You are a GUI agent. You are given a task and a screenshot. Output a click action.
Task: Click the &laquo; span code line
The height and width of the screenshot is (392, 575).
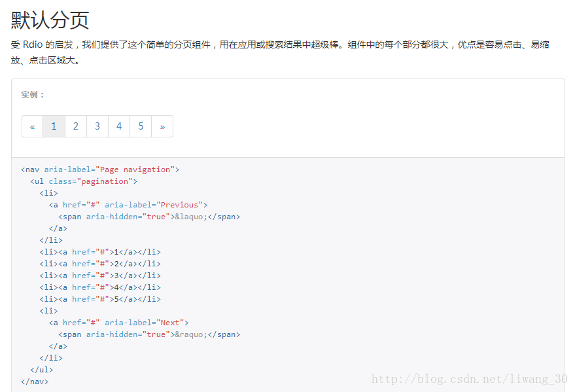click(x=149, y=217)
